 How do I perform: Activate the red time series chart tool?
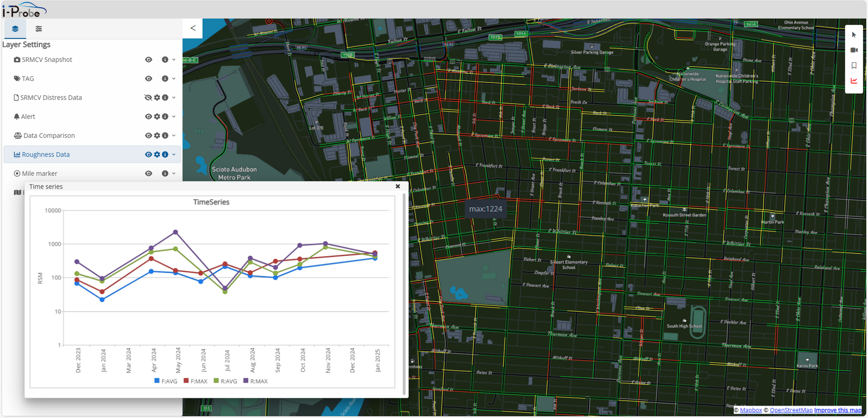click(854, 81)
